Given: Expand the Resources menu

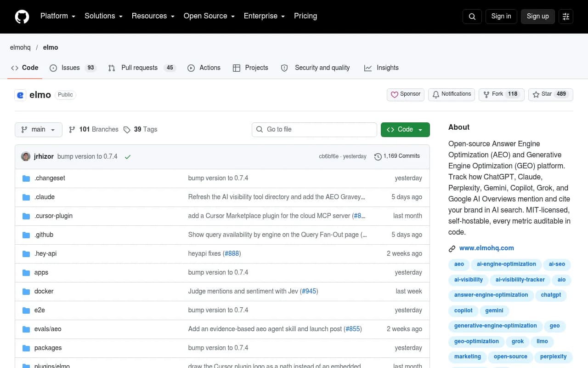Looking at the screenshot, I should 153,16.
